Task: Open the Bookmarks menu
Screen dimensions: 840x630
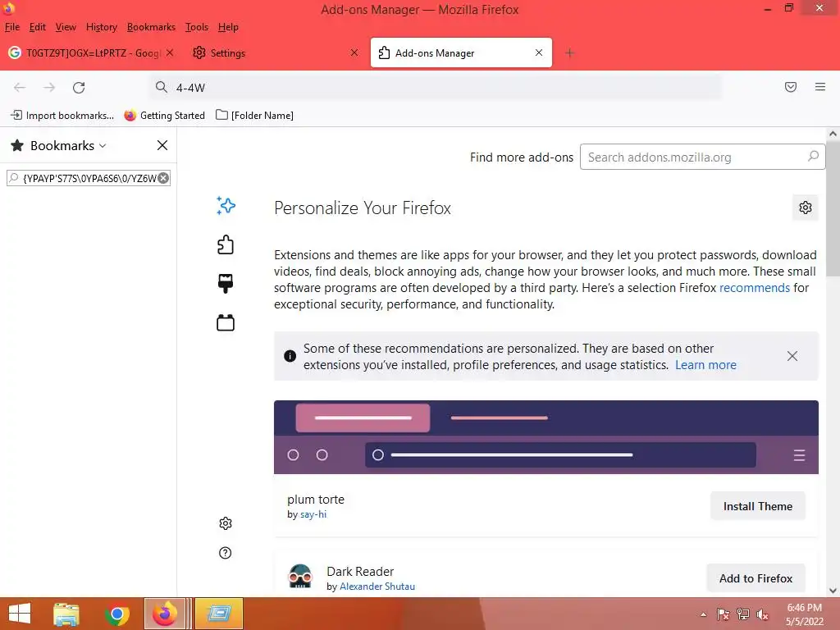Action: click(151, 27)
